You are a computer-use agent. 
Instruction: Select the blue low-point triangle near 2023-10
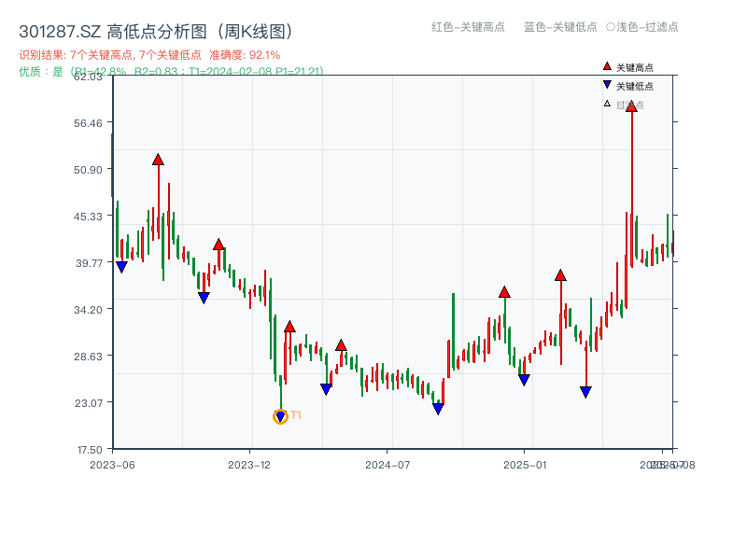pos(204,297)
